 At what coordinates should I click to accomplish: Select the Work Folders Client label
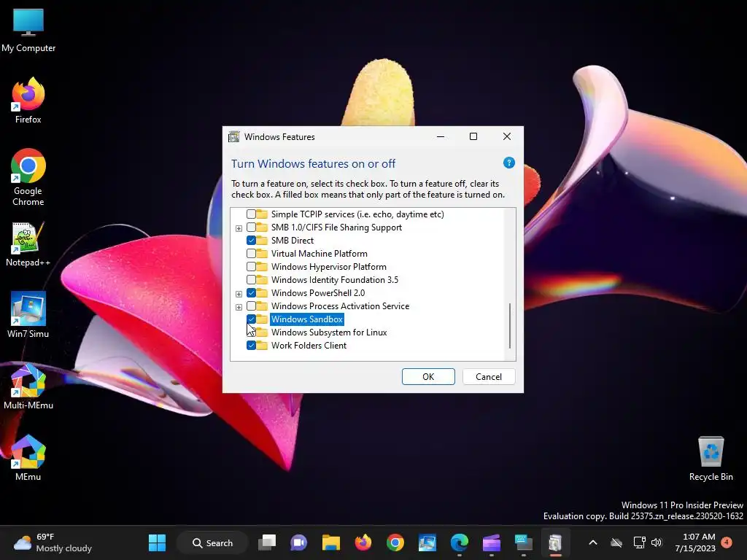coord(309,346)
